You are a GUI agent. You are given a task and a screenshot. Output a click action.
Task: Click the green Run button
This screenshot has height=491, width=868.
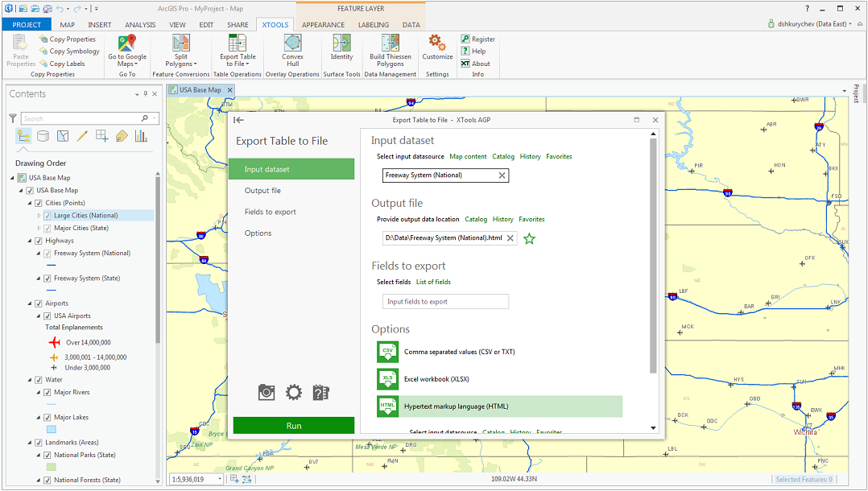click(293, 426)
